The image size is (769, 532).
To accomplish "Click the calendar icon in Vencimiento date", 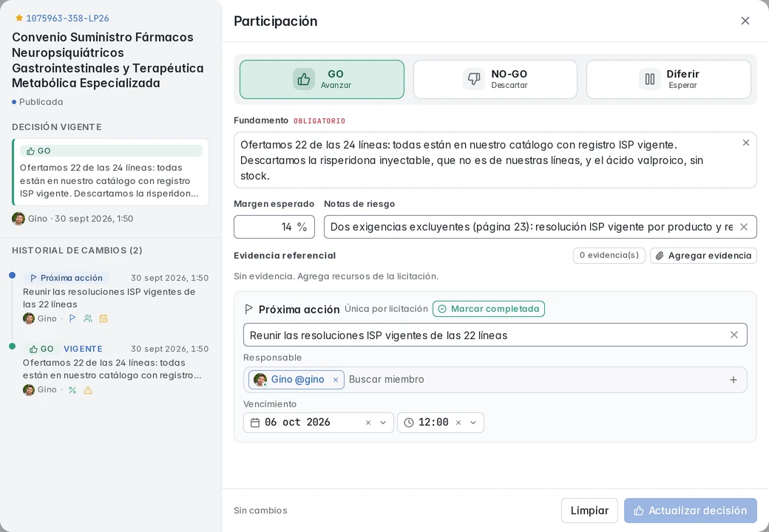I will tap(255, 422).
